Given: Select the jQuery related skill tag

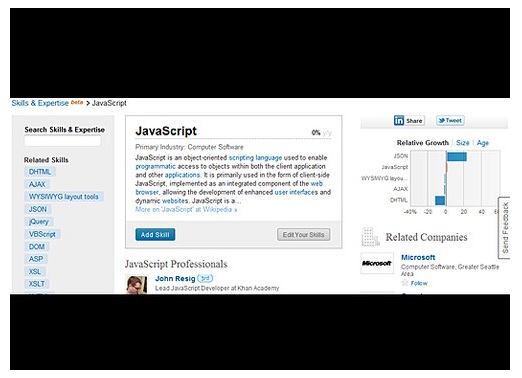Looking at the screenshot, I should click(39, 222).
